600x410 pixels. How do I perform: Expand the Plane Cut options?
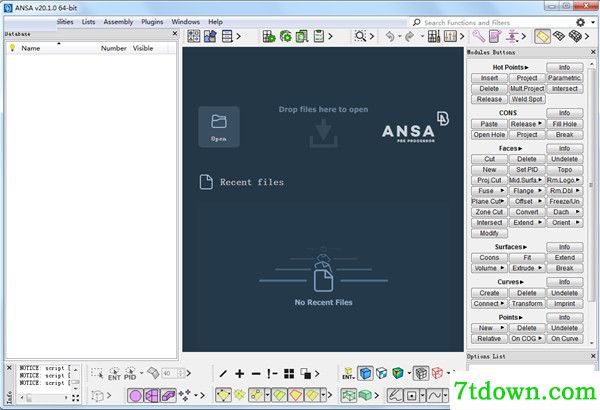[x=502, y=201]
